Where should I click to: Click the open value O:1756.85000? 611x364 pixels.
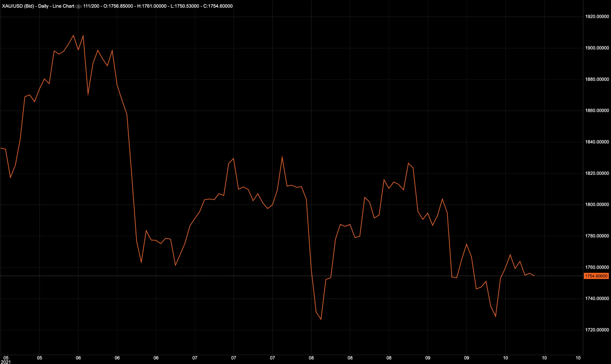pyautogui.click(x=118, y=6)
